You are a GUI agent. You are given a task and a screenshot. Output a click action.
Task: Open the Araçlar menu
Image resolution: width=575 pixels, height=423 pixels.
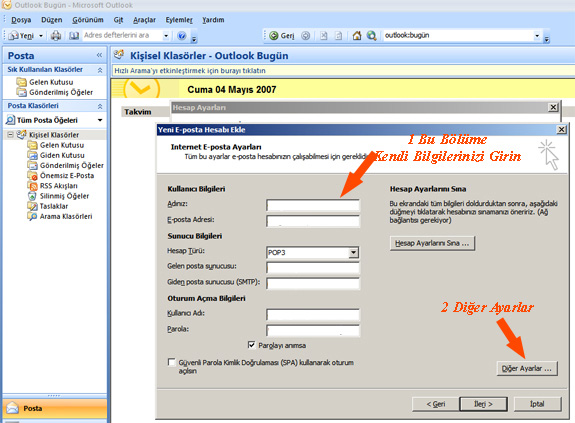[144, 20]
